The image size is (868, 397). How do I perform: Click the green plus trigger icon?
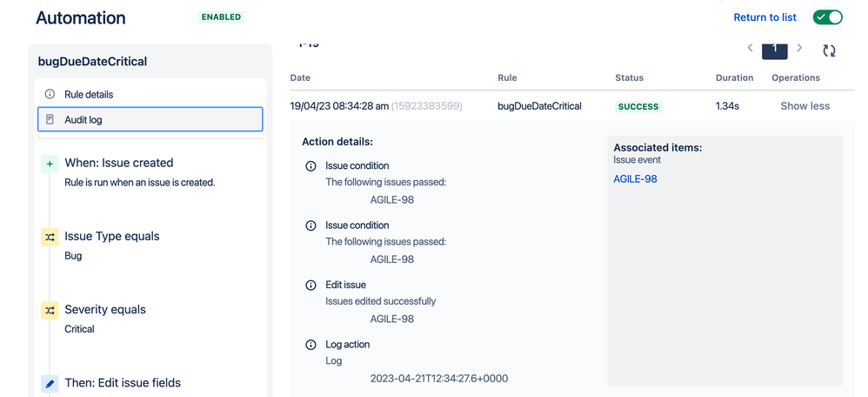(x=50, y=164)
